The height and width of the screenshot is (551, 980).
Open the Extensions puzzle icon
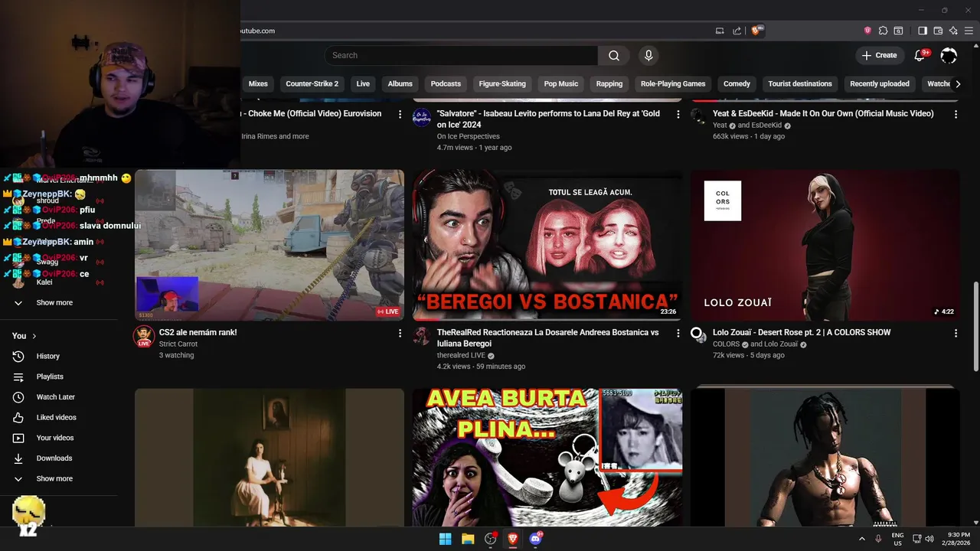pos(883,31)
